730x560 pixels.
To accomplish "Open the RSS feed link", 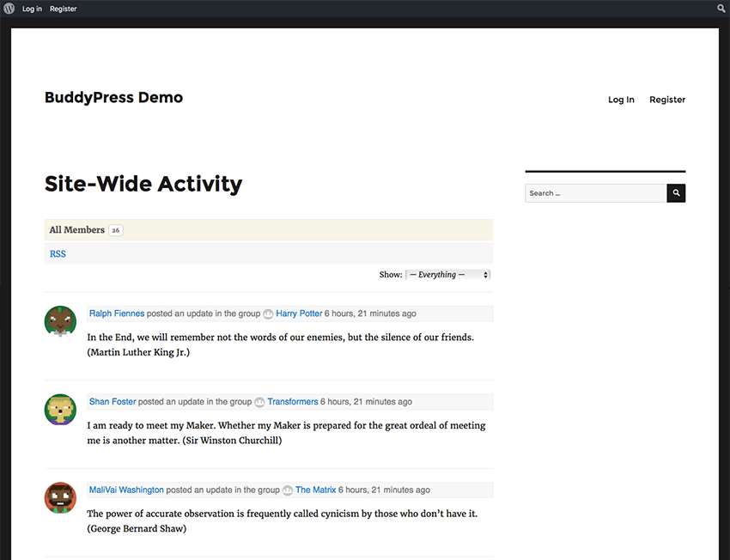I will (57, 253).
